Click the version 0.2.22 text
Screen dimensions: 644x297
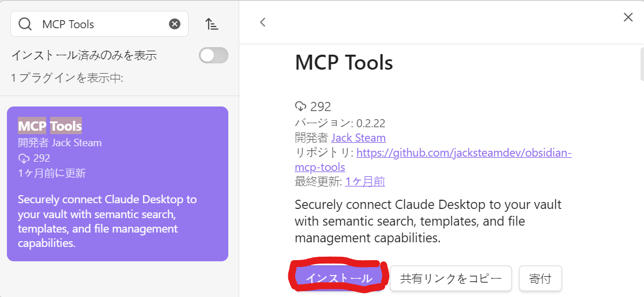[340, 123]
